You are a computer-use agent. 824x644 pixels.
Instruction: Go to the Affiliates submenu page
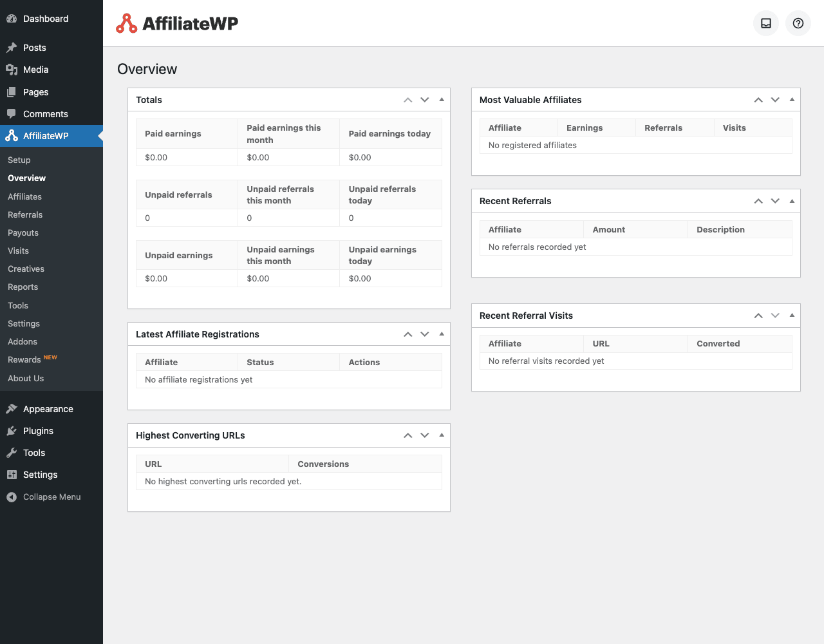[51, 196]
